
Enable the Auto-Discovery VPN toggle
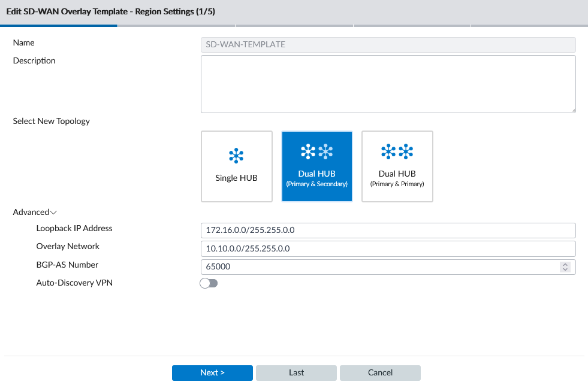[209, 283]
